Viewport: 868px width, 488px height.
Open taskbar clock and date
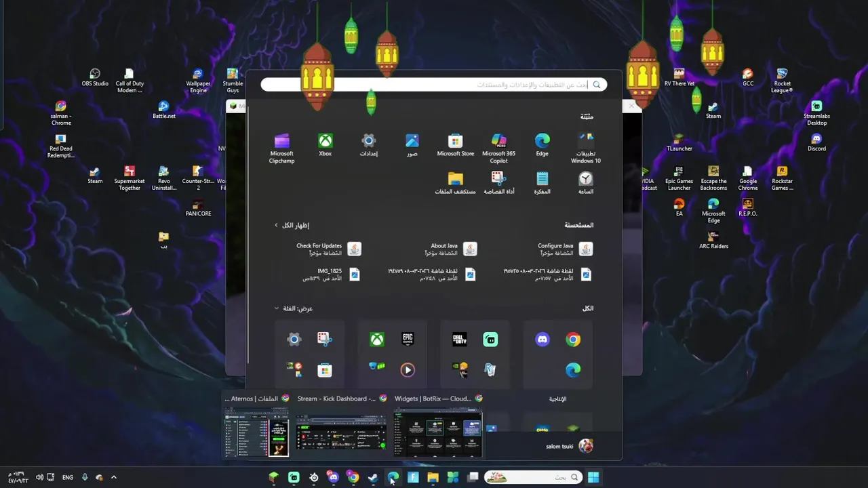[17, 477]
